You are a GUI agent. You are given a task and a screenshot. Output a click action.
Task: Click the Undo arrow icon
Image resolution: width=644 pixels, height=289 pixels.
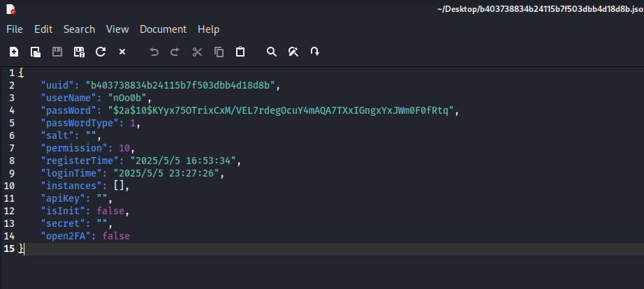pos(154,52)
